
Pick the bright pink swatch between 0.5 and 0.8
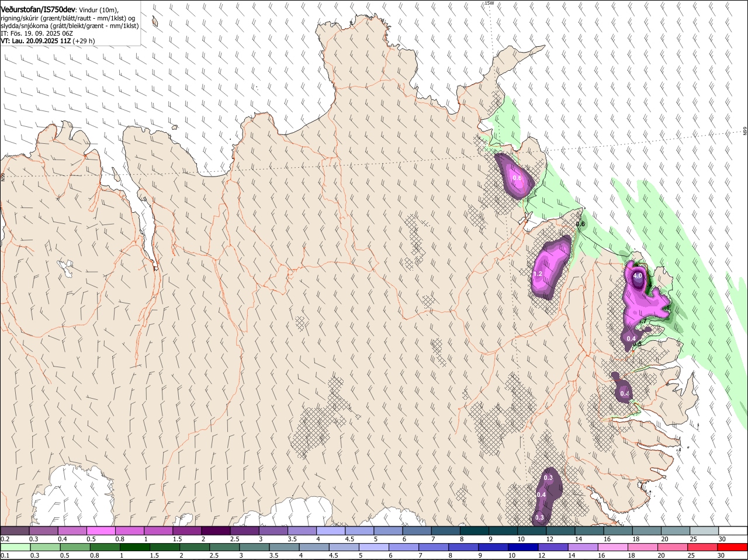pyautogui.click(x=101, y=530)
